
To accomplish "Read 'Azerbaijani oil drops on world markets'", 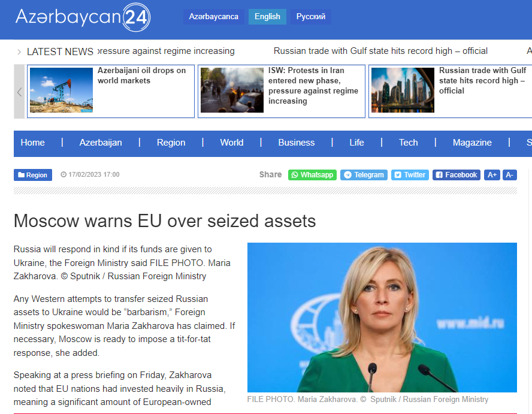I will [x=142, y=75].
